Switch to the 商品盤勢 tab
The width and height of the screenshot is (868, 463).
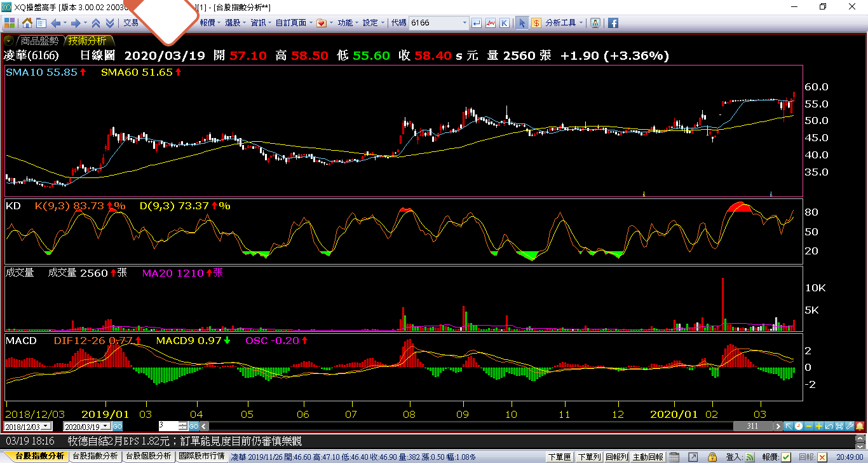coord(39,40)
